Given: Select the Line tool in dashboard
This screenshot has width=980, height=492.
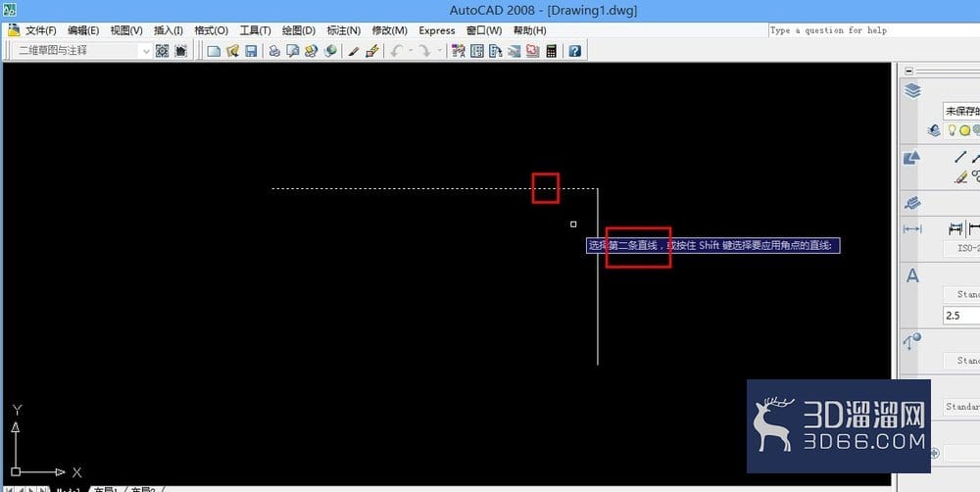Looking at the screenshot, I should (x=960, y=158).
